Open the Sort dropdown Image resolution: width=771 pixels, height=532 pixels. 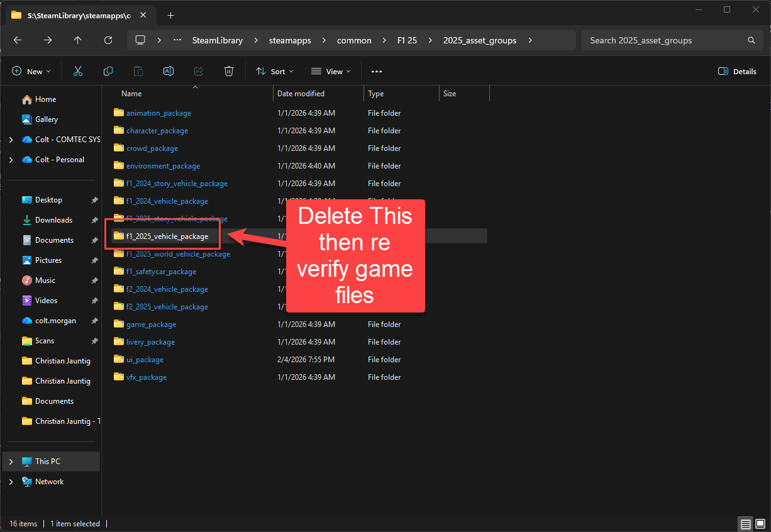click(x=275, y=71)
